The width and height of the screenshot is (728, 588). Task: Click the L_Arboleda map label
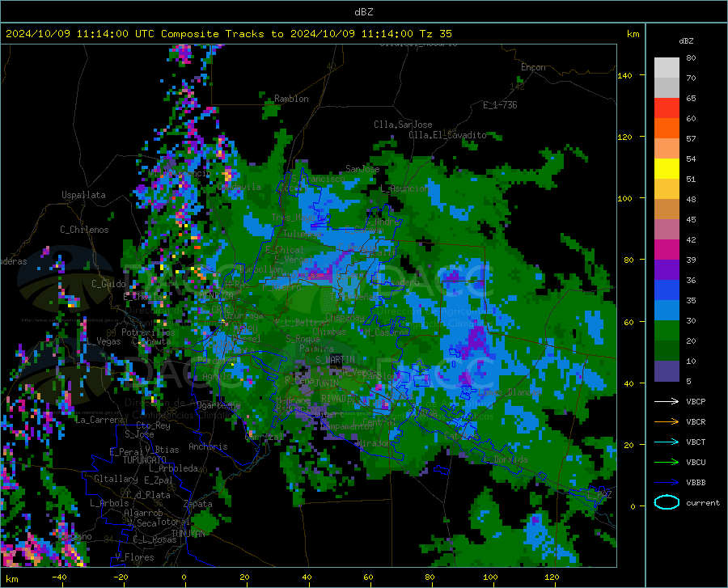tap(173, 468)
